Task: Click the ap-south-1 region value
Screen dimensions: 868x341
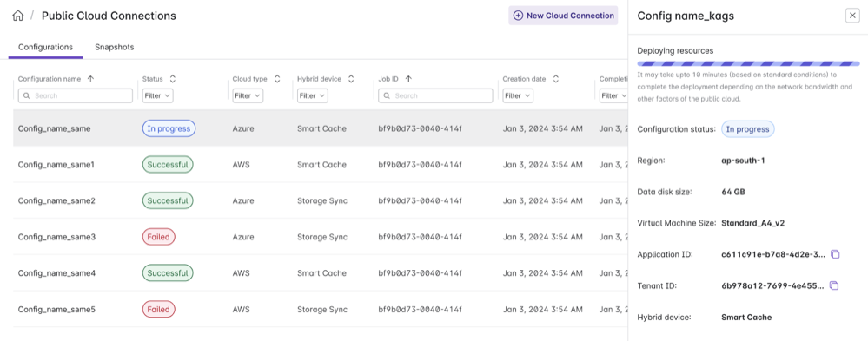Action: coord(744,161)
